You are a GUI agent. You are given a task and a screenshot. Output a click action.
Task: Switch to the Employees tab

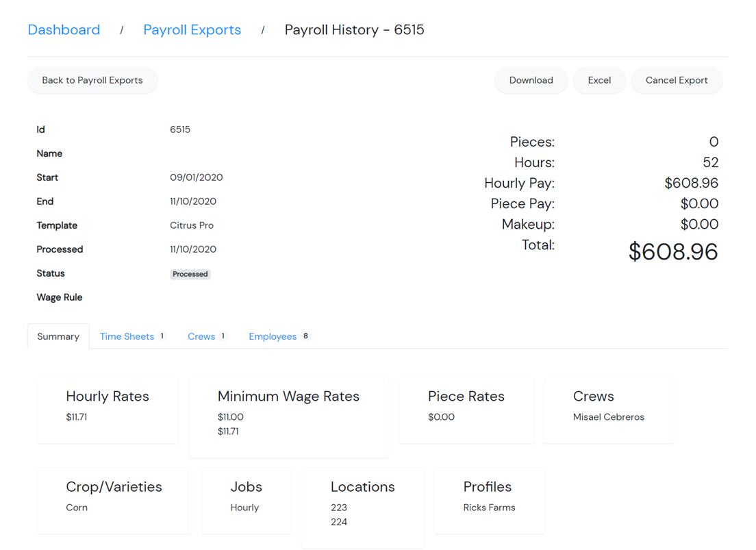click(x=279, y=336)
